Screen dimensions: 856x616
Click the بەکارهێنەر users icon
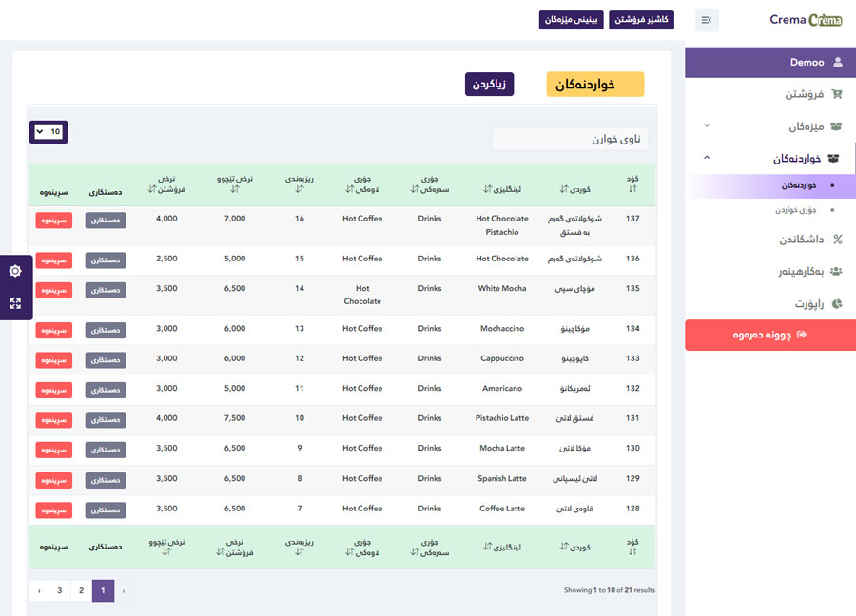[836, 272]
